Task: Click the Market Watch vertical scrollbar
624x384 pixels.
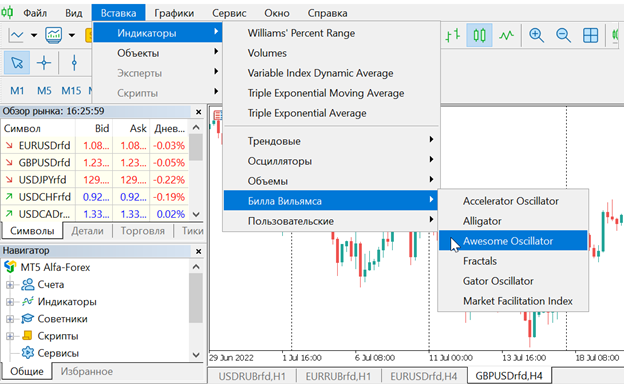Action: [196, 171]
